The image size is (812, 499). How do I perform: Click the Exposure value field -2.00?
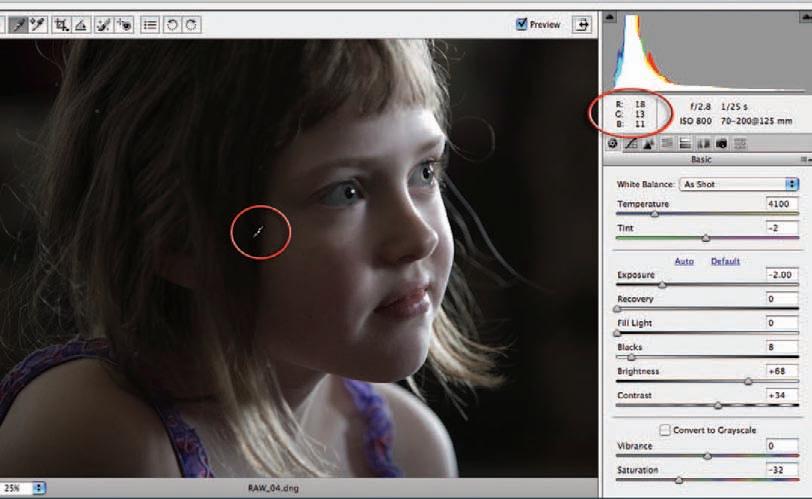click(781, 274)
